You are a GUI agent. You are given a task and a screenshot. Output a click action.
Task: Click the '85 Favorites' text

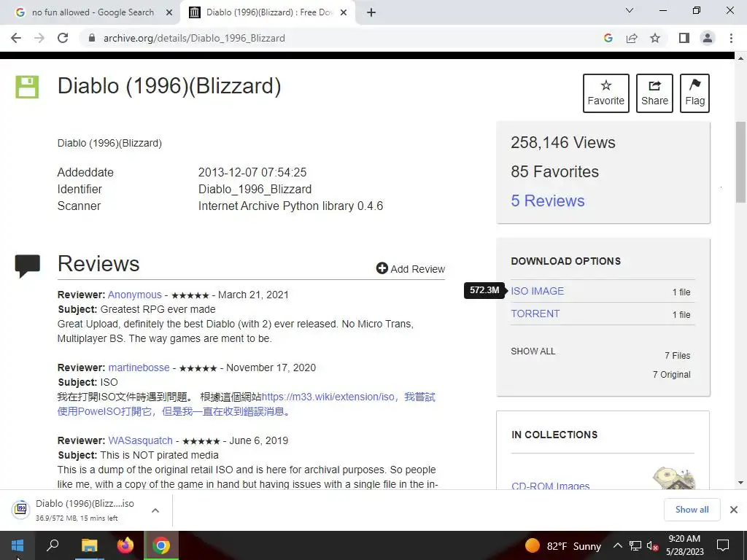[x=554, y=171]
